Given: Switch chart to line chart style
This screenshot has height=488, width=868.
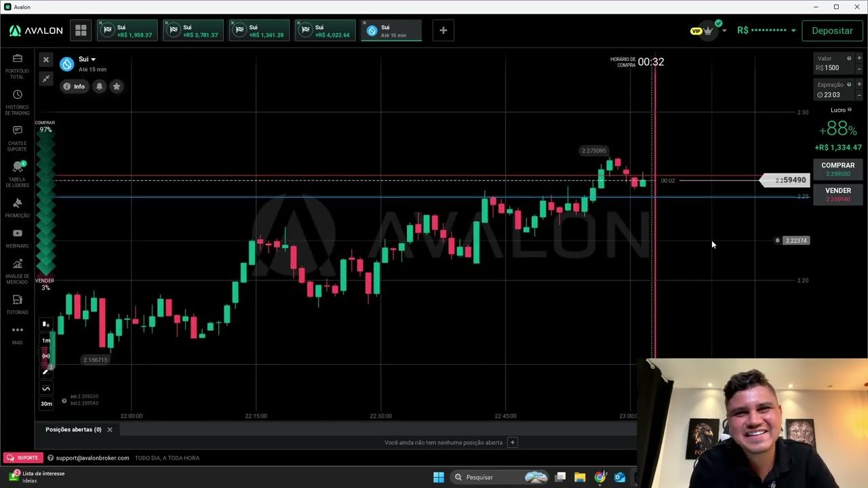Looking at the screenshot, I should 45,388.
